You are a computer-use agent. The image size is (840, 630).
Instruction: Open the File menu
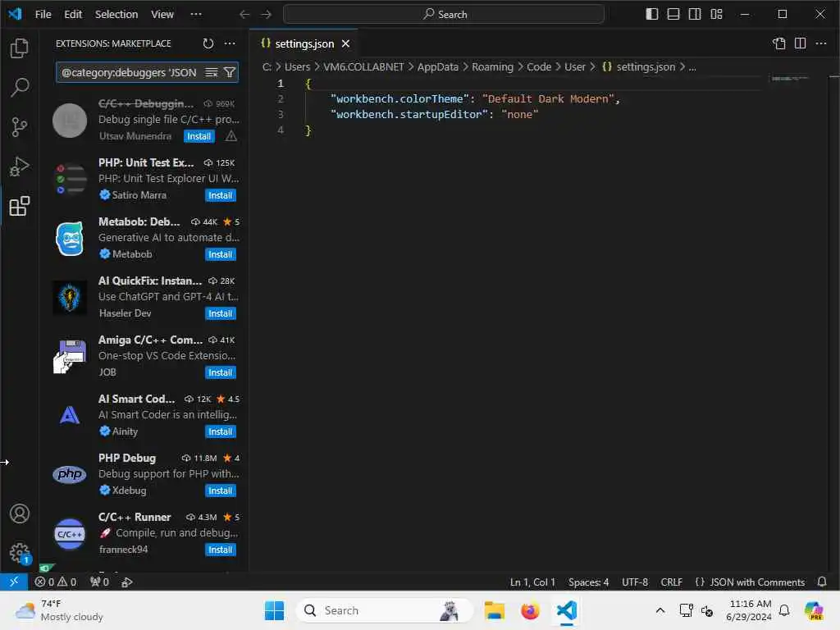(43, 15)
